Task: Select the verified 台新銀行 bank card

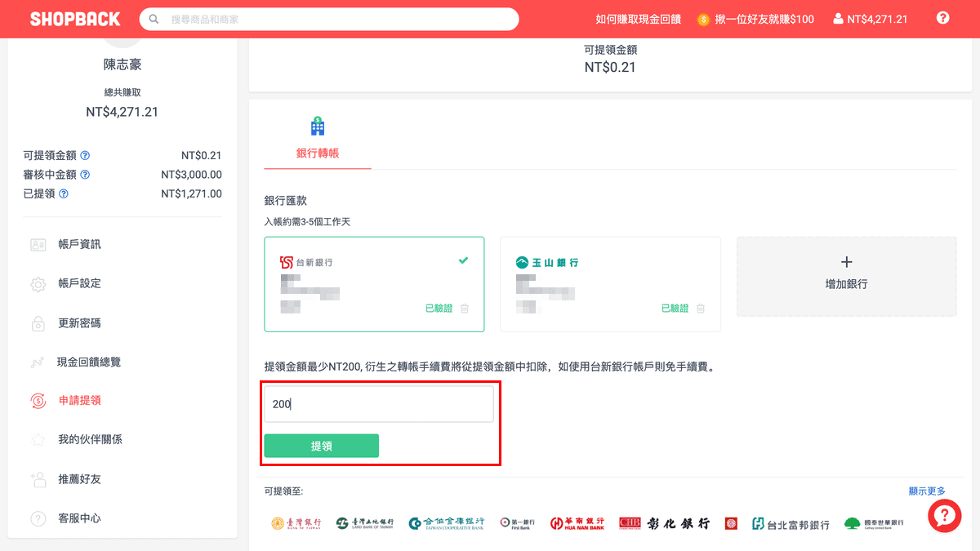Action: (374, 284)
